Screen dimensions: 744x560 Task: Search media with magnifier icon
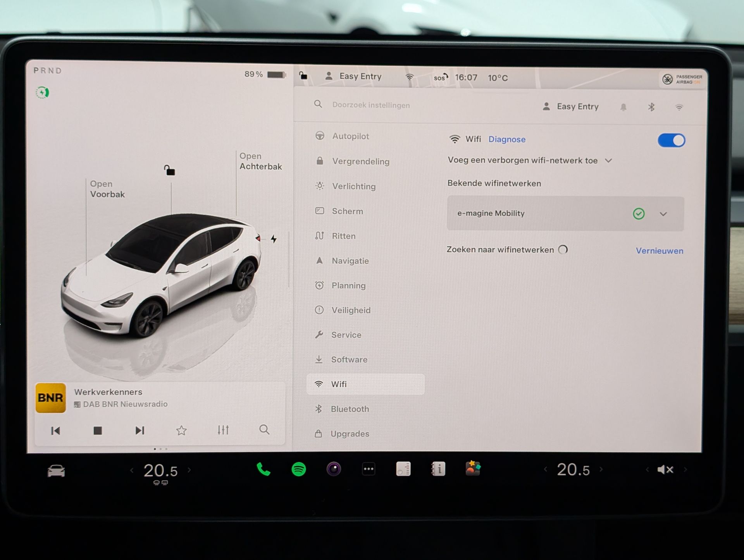click(264, 429)
